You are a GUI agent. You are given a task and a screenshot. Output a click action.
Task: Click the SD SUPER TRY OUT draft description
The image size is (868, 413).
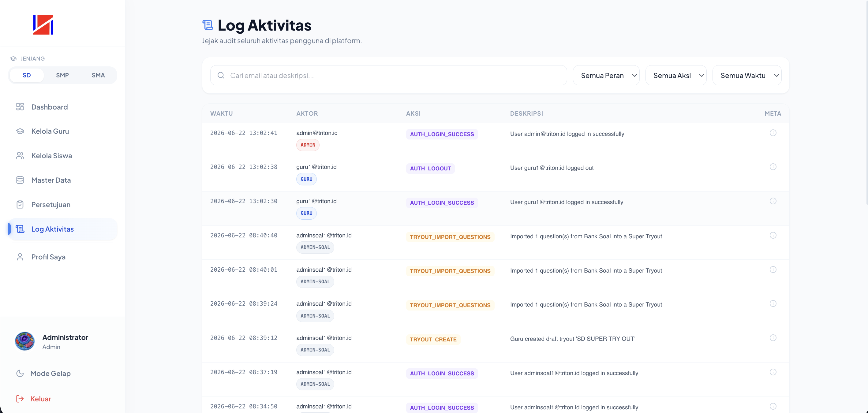(572, 339)
